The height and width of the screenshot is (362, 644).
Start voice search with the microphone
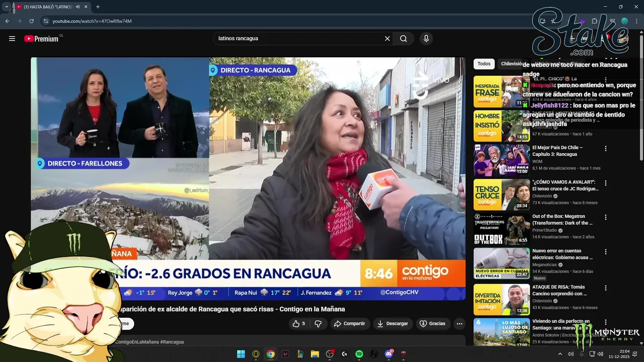coord(426,39)
